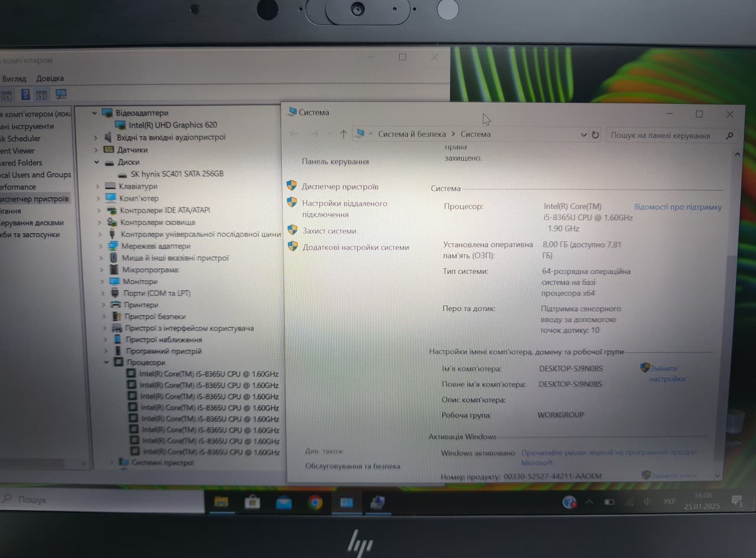Collapse the Процесори category
The width and height of the screenshot is (756, 558).
106,362
